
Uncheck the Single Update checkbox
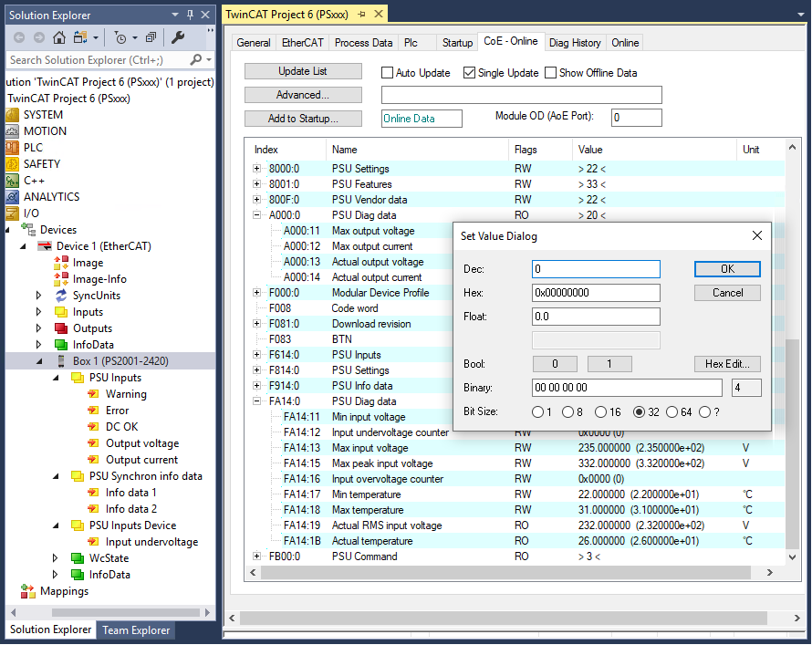469,72
